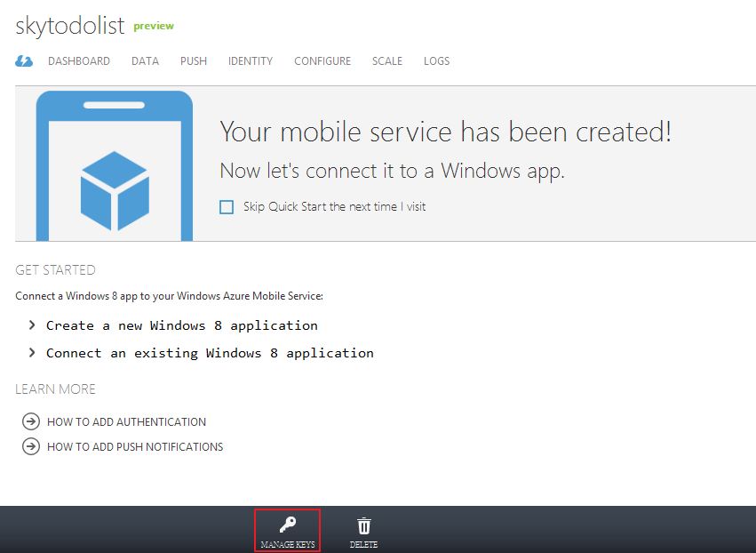Click the Learn More heading
The width and height of the screenshot is (756, 553).
coord(55,389)
